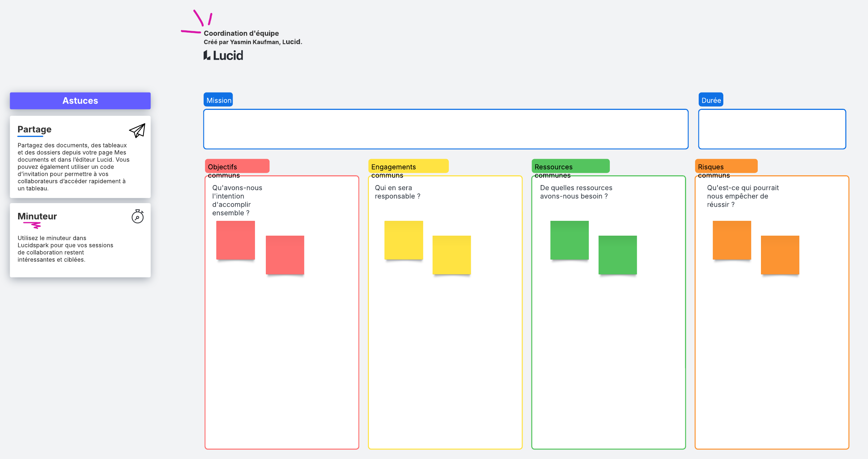Select the Durée label tag
Screen dimensions: 868x459
point(711,100)
